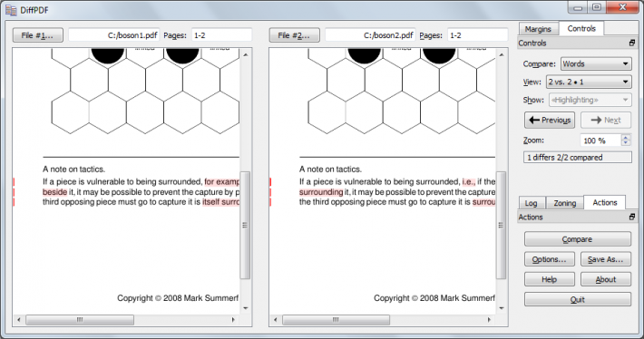This screenshot has height=339, width=644.
Task: Click the up arrow of right document's vertical scrollbar
Action: [502, 54]
